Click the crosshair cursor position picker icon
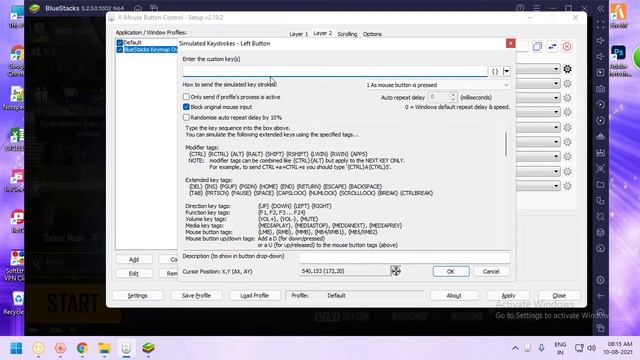 click(396, 271)
